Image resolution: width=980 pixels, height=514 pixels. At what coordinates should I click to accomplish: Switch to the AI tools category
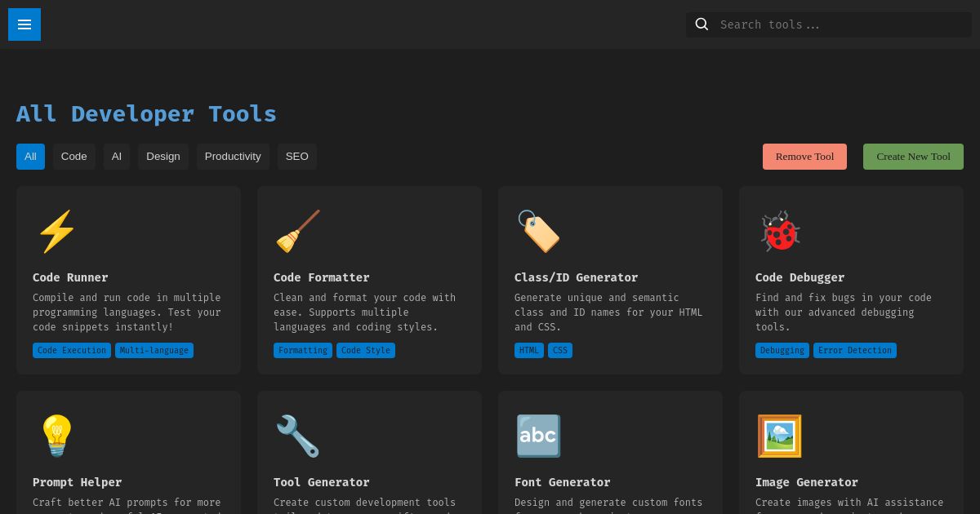(x=116, y=156)
